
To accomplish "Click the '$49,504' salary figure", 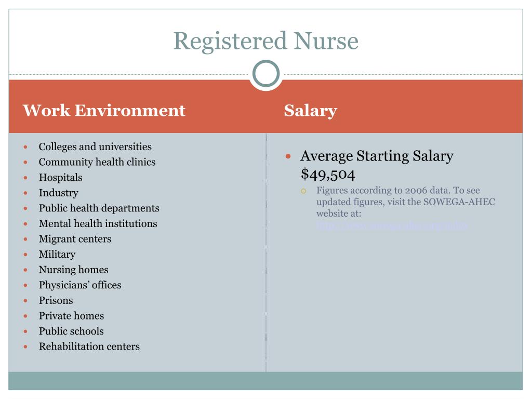I will pos(327,174).
